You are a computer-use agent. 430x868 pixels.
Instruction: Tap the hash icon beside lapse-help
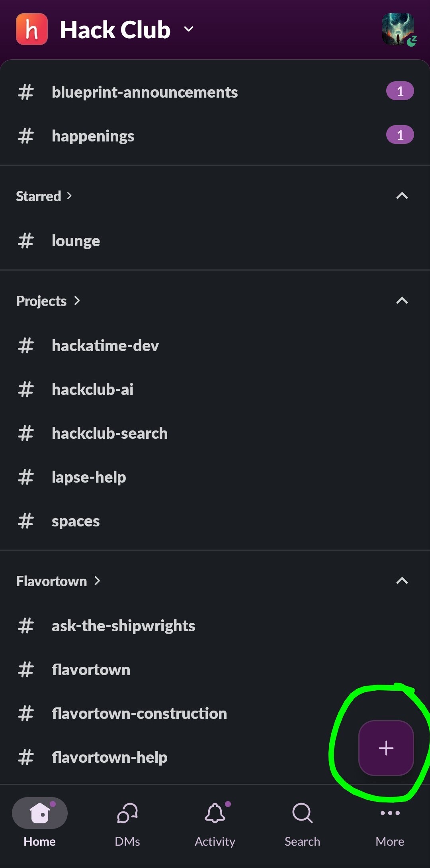click(26, 477)
